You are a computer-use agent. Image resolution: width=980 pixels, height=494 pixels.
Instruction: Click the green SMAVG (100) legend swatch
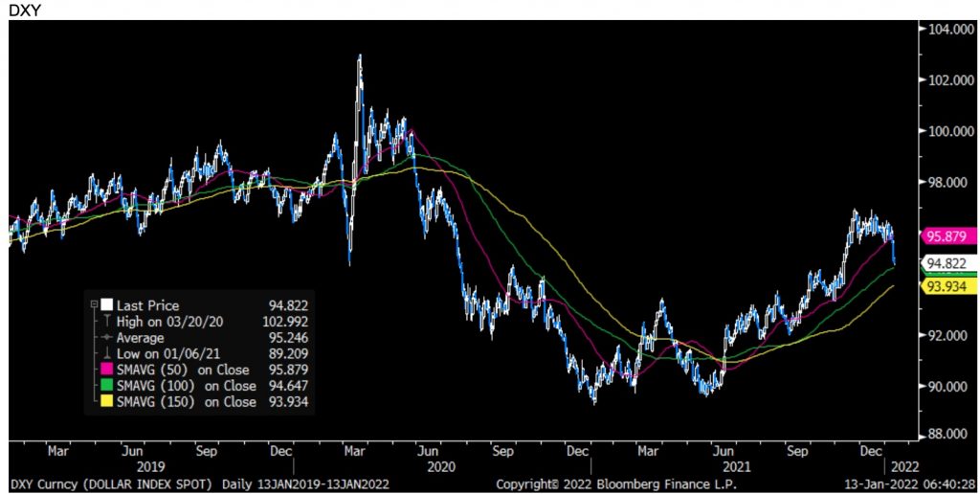tap(105, 386)
